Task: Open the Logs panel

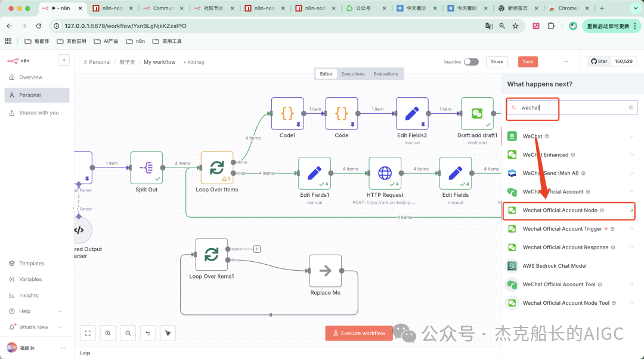Action: coord(85,353)
